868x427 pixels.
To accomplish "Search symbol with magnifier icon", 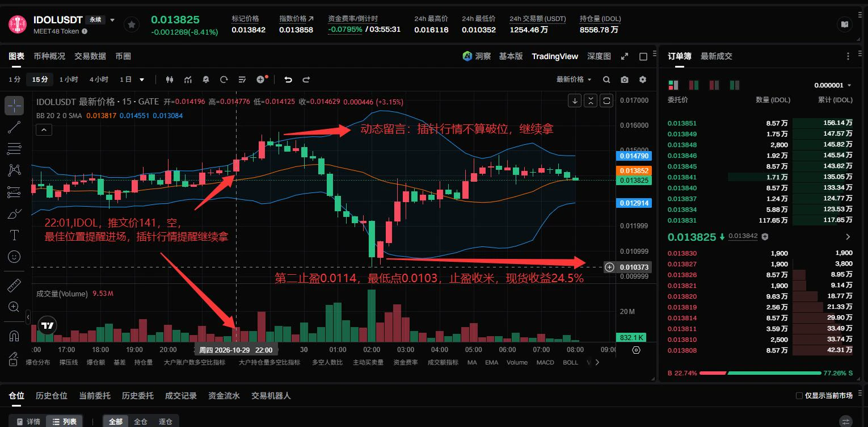I will (606, 79).
